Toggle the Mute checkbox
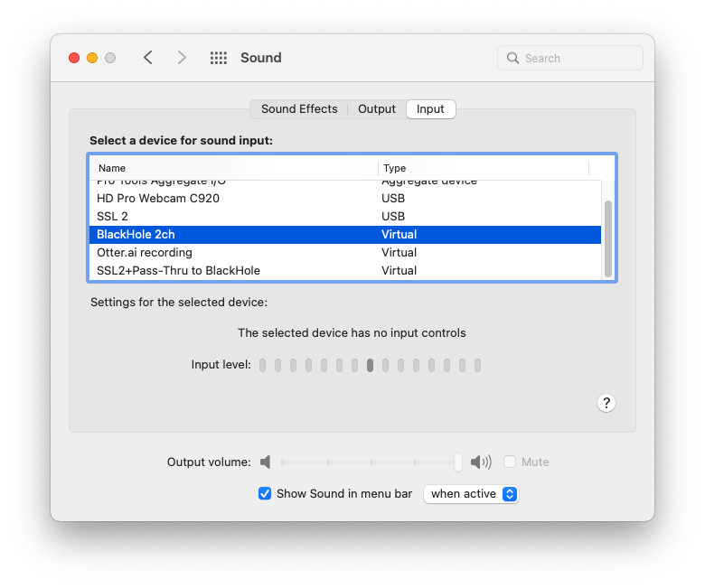Screen dimensions: 705x588 510,462
